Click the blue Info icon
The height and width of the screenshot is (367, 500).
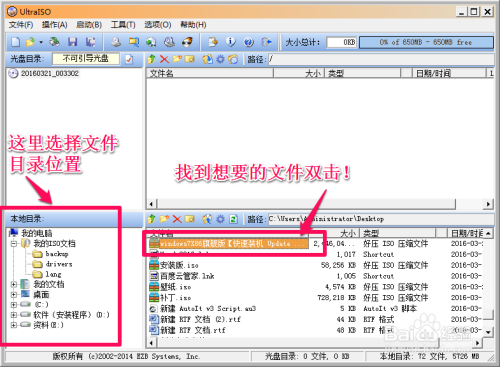[x=231, y=42]
